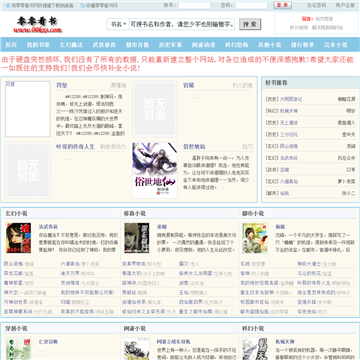Click the 穿越小说 section cover thumbnail
Viewport: 360px width, 360px height.
pos(18,349)
